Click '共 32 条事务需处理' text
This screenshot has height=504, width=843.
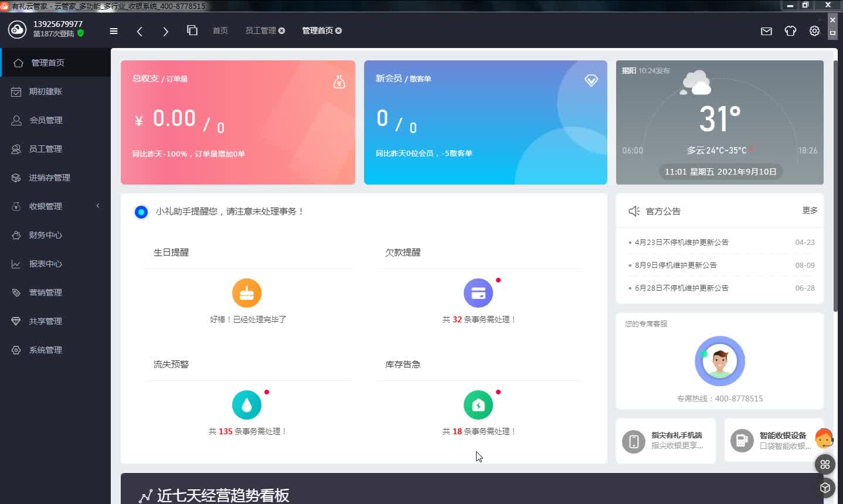[x=479, y=319]
